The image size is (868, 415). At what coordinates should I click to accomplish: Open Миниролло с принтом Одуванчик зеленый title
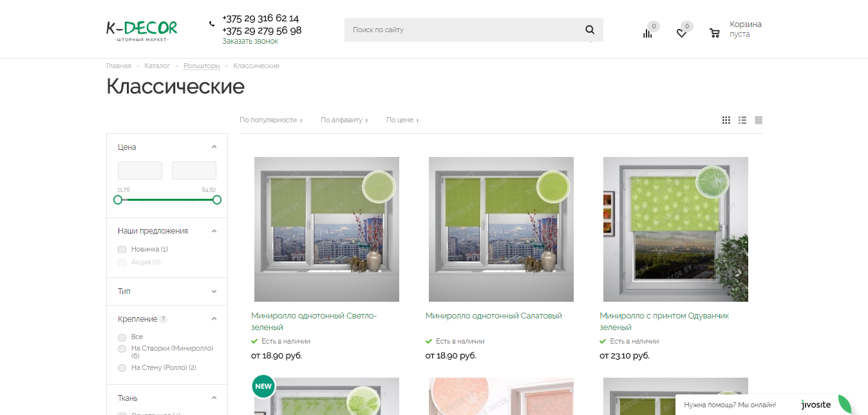[x=665, y=322]
